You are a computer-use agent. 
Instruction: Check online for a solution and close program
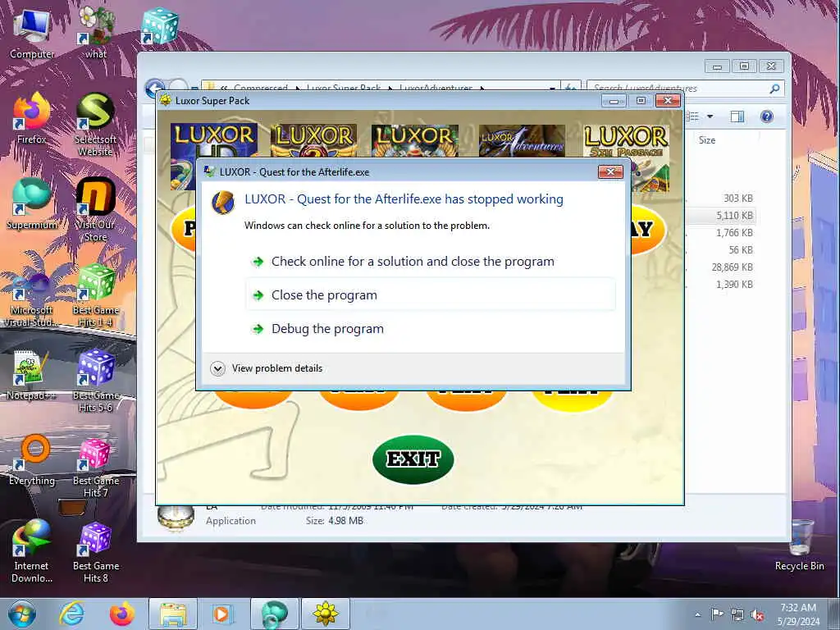point(430,262)
